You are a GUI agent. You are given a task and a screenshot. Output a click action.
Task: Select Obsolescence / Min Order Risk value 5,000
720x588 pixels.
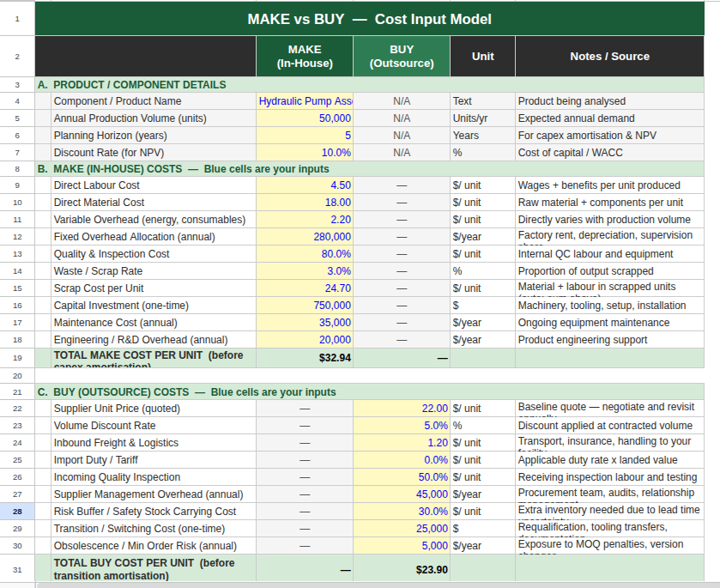tap(402, 546)
